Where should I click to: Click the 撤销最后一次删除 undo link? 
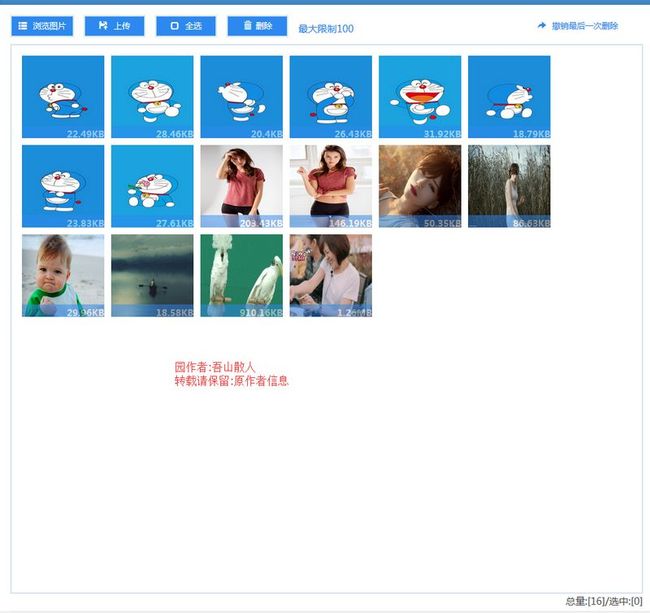click(585, 26)
